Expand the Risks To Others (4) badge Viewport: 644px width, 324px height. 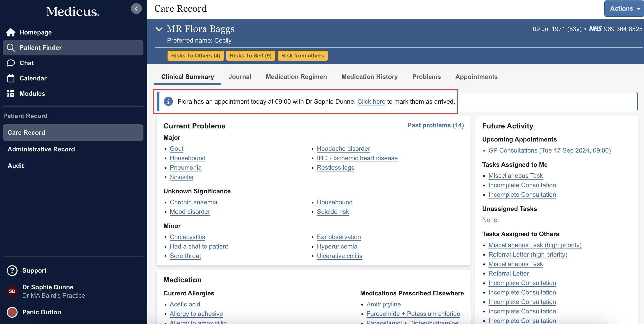pyautogui.click(x=195, y=56)
